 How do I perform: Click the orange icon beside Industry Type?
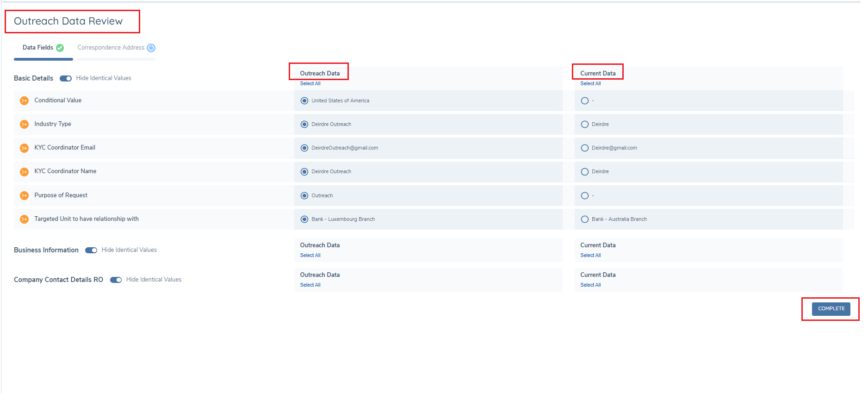point(25,125)
